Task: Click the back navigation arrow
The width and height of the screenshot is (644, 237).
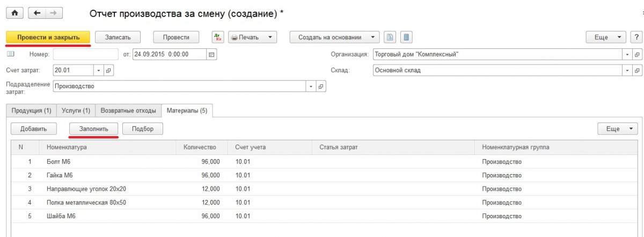Action: point(36,13)
